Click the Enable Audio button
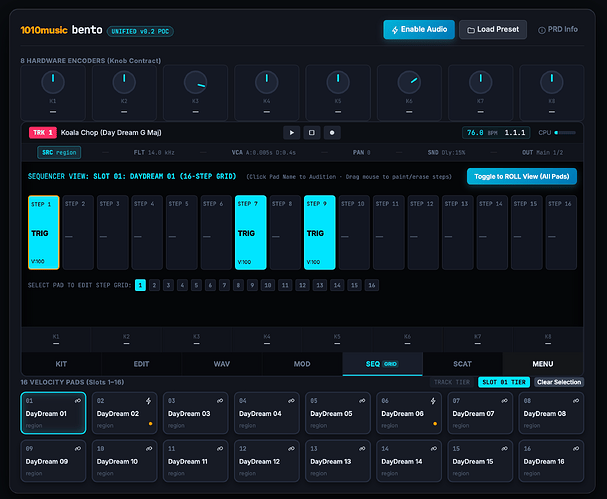Image resolution: width=607 pixels, height=499 pixels. click(x=419, y=29)
